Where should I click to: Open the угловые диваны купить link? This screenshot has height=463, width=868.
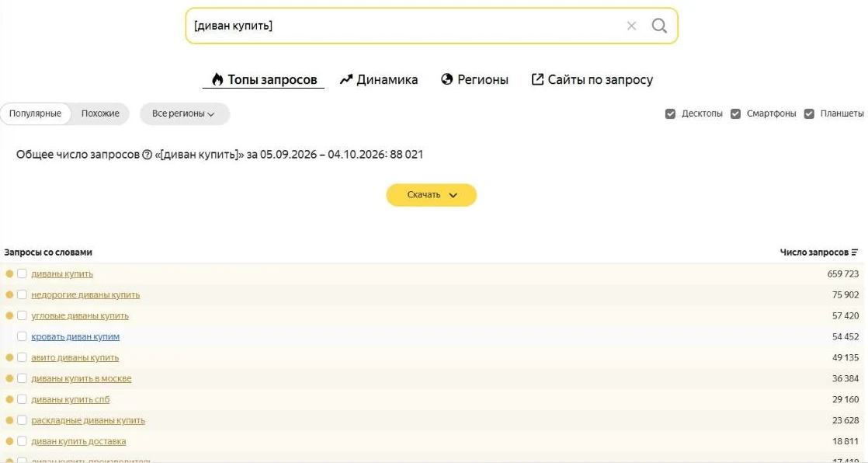tap(80, 315)
